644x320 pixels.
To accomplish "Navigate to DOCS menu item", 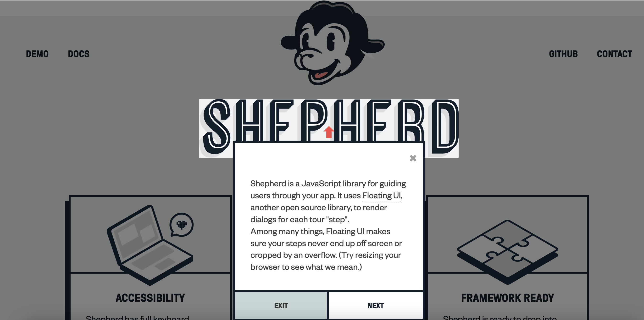I will [78, 54].
